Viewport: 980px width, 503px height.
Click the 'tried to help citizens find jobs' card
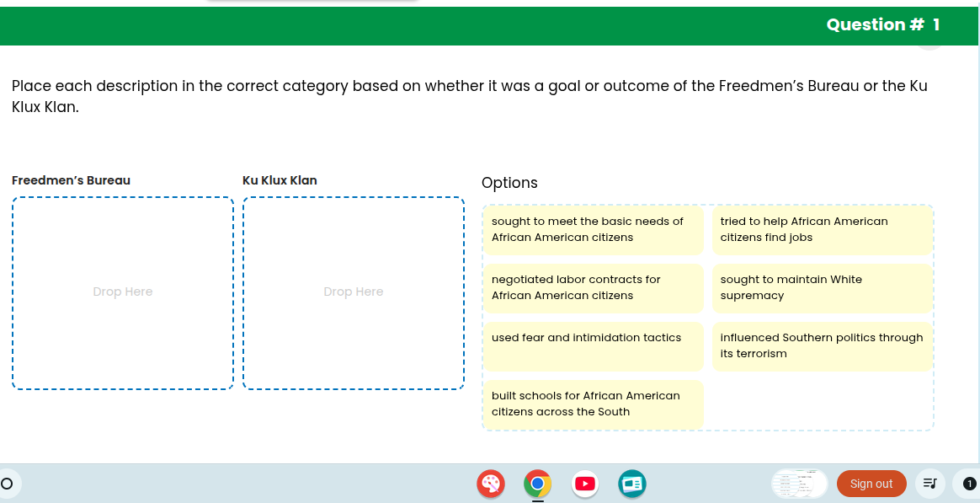[x=822, y=229]
